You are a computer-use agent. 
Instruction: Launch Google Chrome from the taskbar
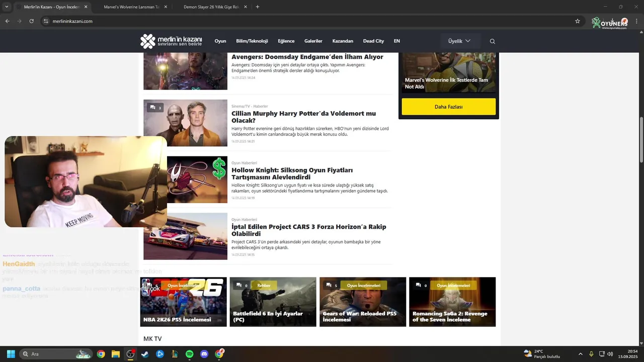tap(101, 354)
